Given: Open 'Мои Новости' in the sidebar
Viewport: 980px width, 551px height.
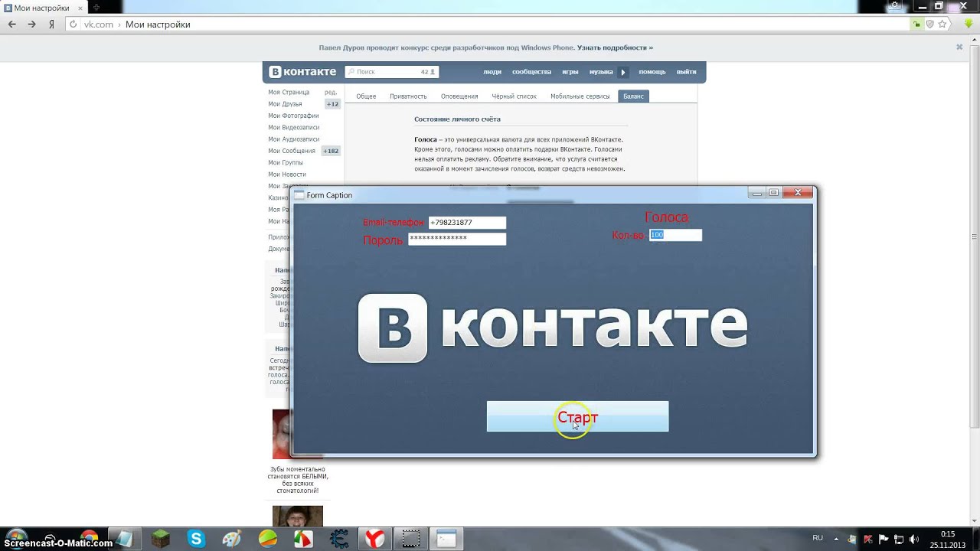Looking at the screenshot, I should pyautogui.click(x=287, y=174).
